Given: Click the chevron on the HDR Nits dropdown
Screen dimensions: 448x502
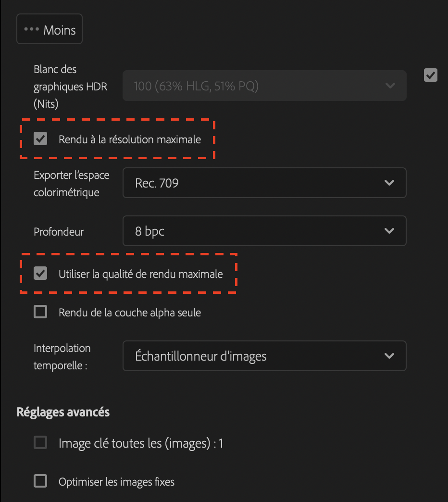Looking at the screenshot, I should (x=389, y=86).
